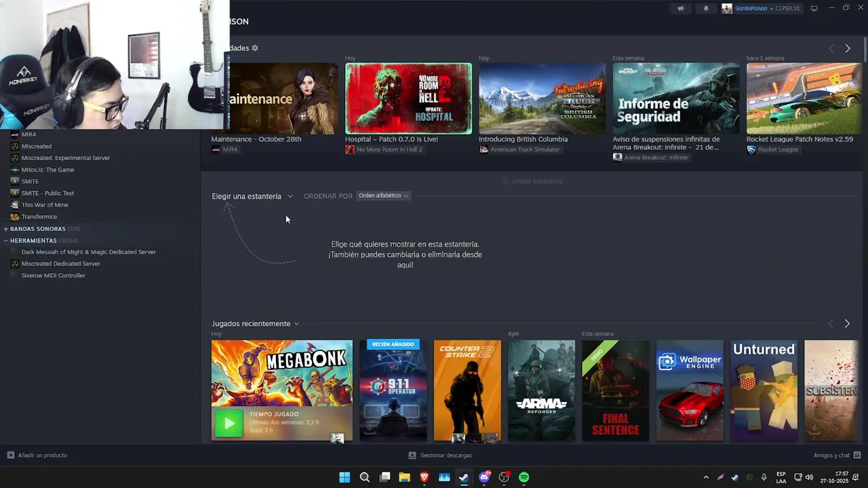Image resolution: width=868 pixels, height=488 pixels.
Task: Open the Final Sentence demo cover
Action: tap(615, 390)
